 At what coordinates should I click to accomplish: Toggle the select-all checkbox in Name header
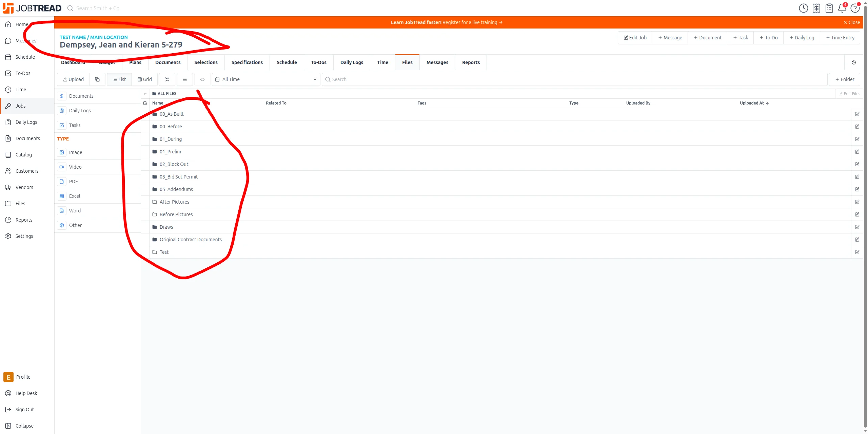click(x=145, y=103)
